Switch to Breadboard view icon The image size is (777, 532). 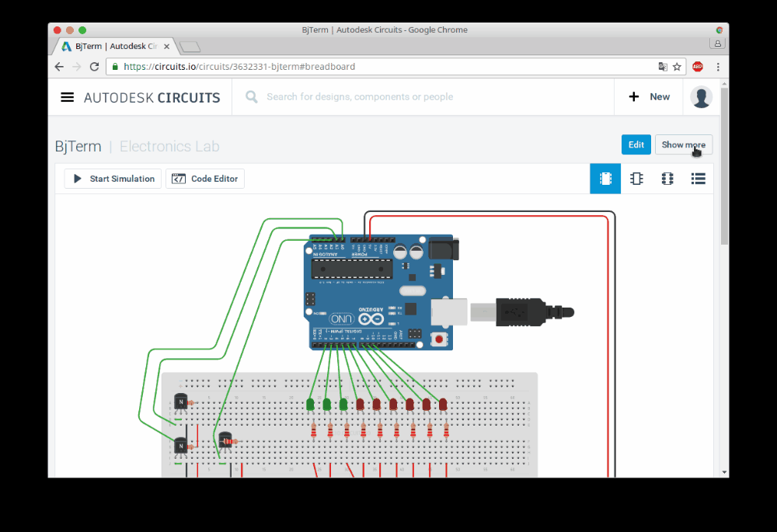(605, 178)
